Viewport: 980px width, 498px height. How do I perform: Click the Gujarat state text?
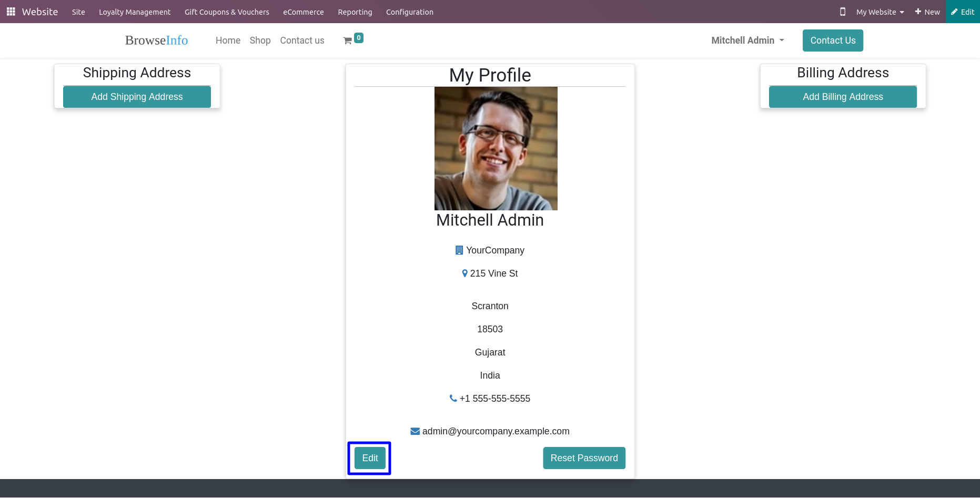click(490, 352)
